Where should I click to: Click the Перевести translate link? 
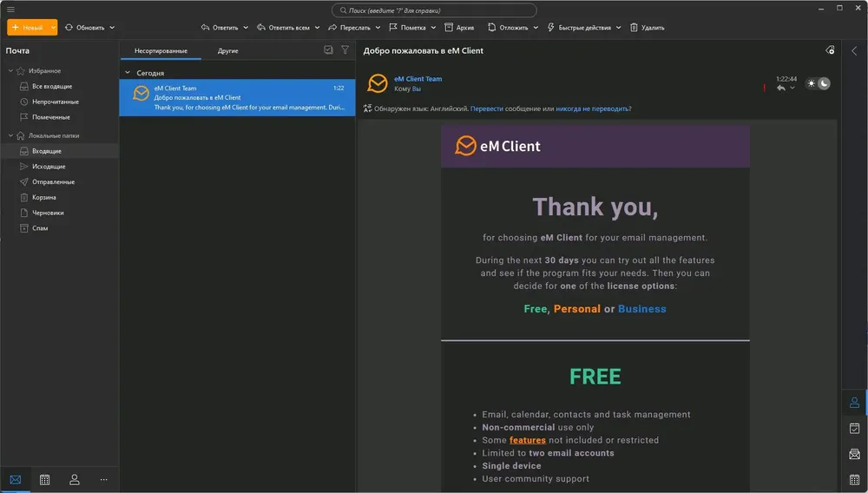click(487, 108)
